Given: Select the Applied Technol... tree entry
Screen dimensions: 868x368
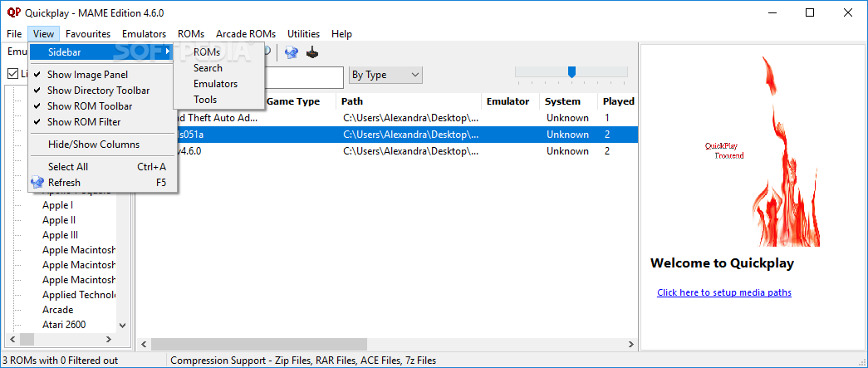Looking at the screenshot, I should pos(79,295).
